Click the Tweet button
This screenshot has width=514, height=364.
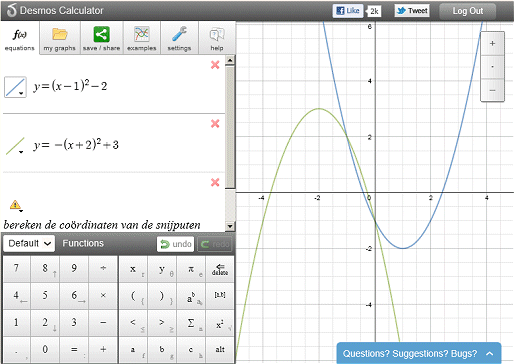point(412,11)
